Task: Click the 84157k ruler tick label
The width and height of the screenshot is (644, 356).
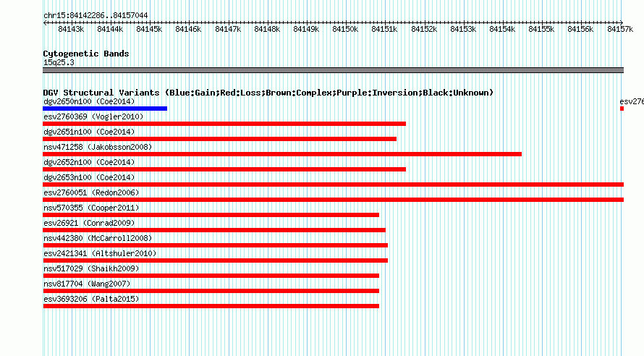Action: pos(620,29)
